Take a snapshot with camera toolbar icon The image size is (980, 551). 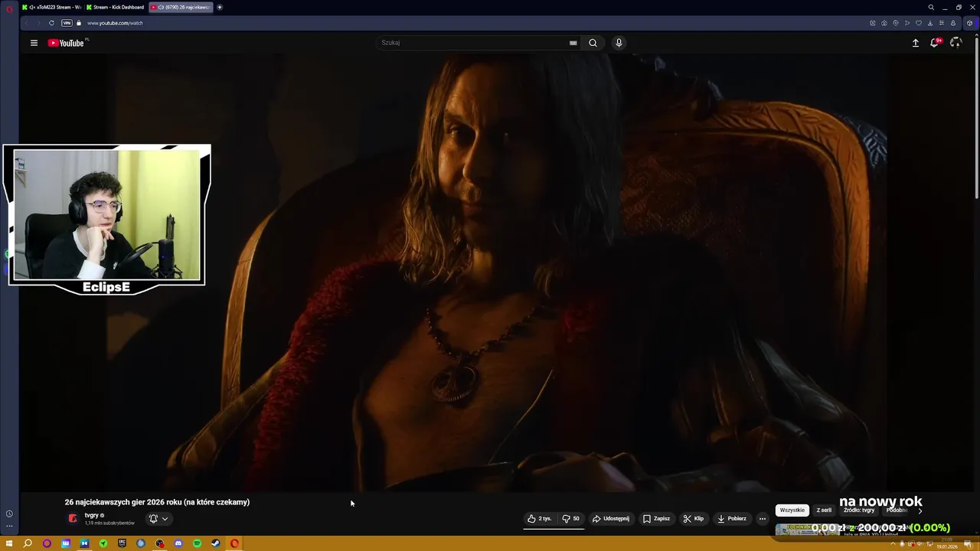coord(884,23)
